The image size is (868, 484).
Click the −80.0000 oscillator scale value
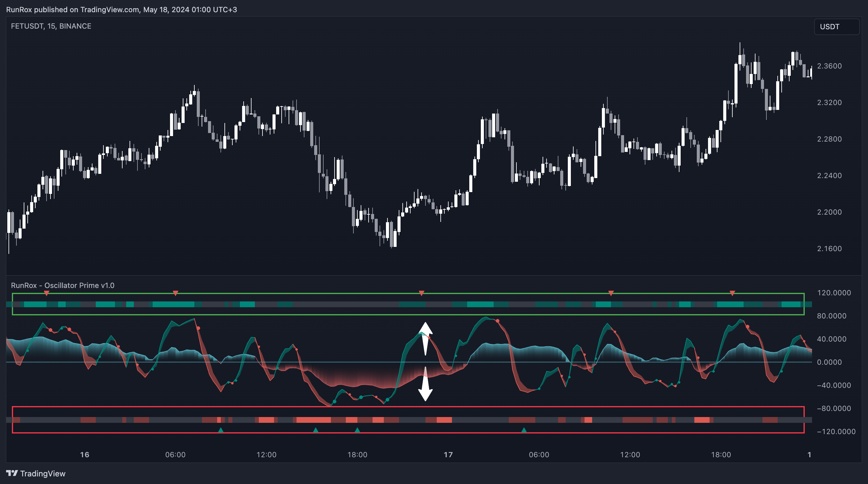tap(834, 409)
